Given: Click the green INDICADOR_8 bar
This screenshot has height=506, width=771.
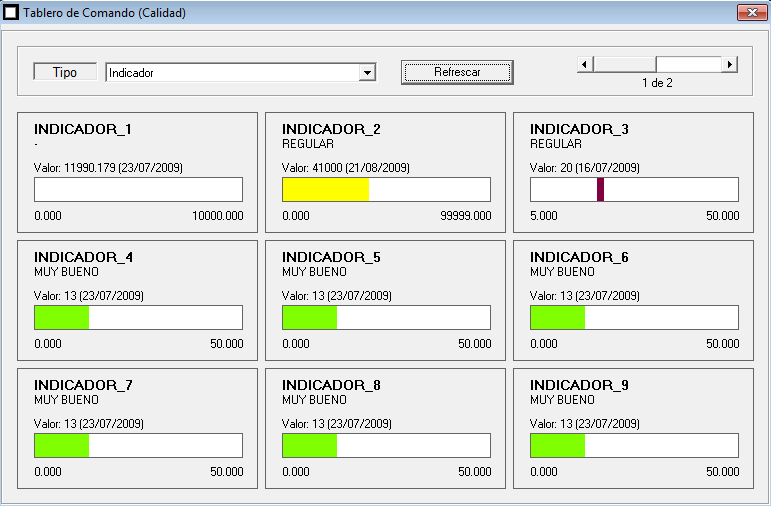Looking at the screenshot, I should tap(310, 446).
